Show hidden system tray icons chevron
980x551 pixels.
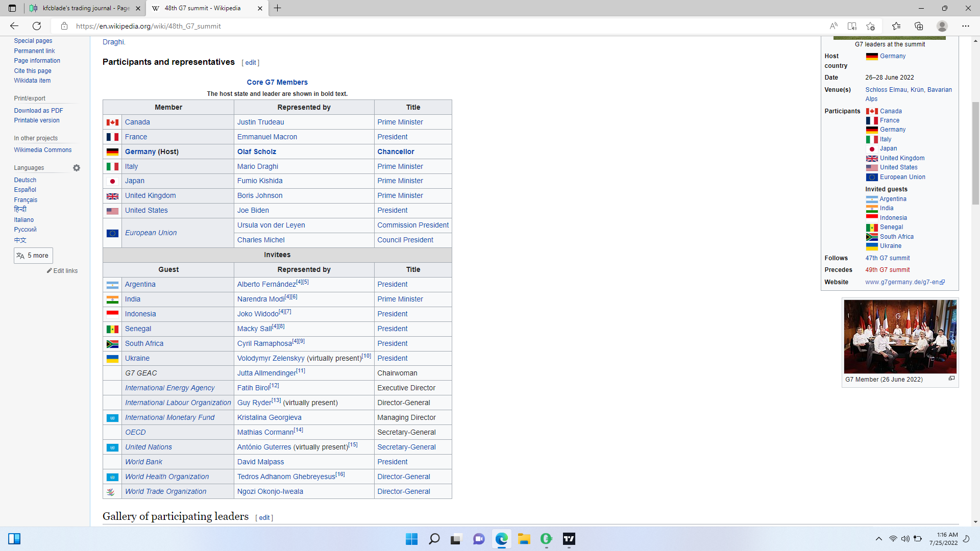tap(878, 539)
